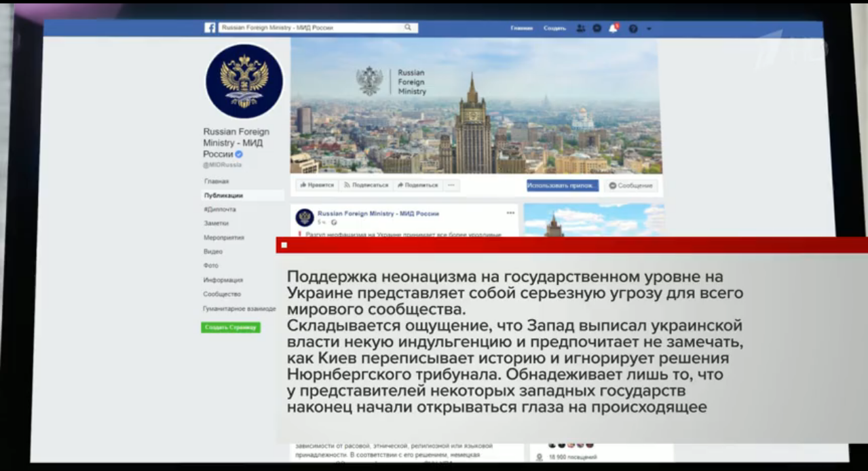Click the @MIDRussia handle text

pyautogui.click(x=222, y=164)
